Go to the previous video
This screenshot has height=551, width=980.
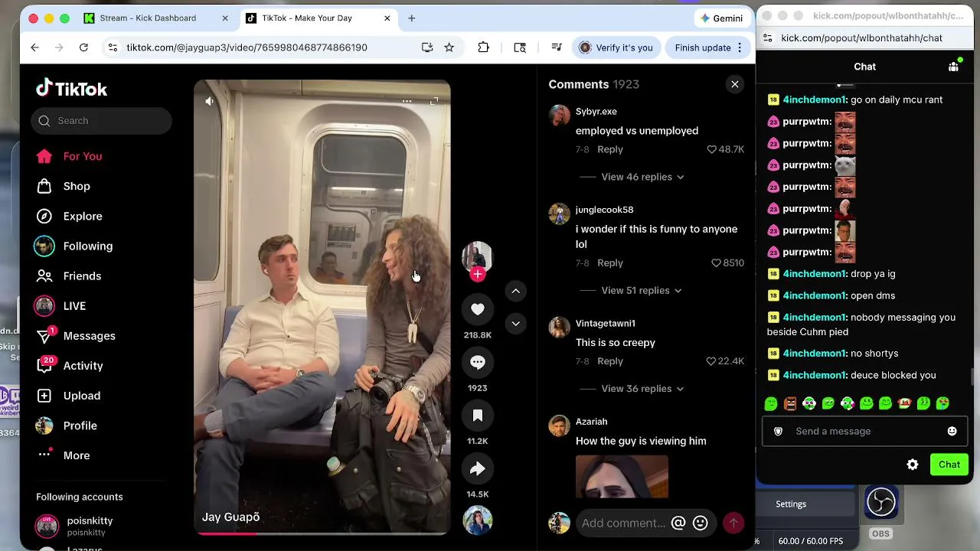point(516,291)
